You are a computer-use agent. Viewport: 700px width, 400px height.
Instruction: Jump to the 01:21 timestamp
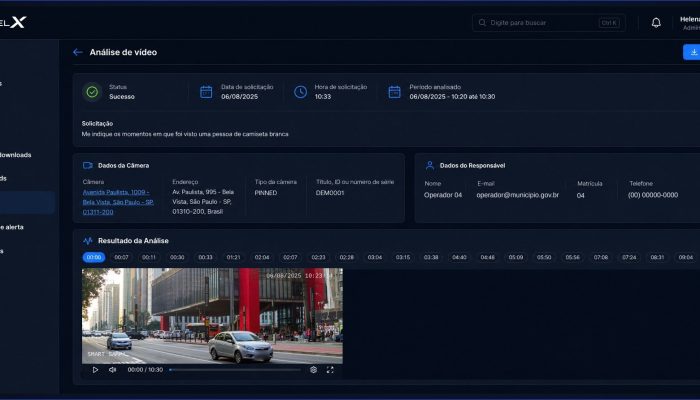pyautogui.click(x=233, y=257)
